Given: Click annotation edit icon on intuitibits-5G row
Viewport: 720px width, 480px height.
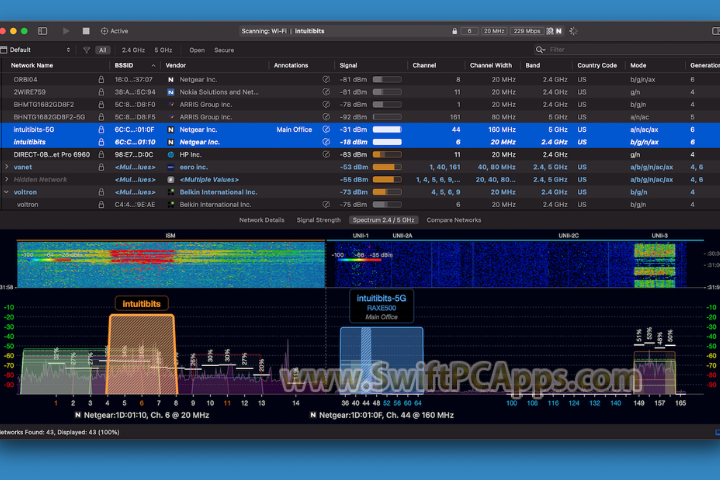Looking at the screenshot, I should [326, 130].
